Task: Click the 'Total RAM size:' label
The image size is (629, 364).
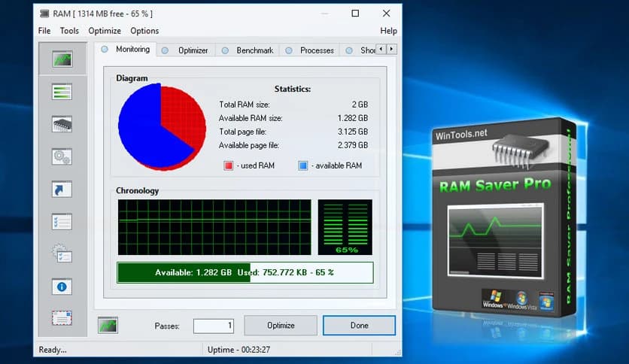Action: click(245, 105)
